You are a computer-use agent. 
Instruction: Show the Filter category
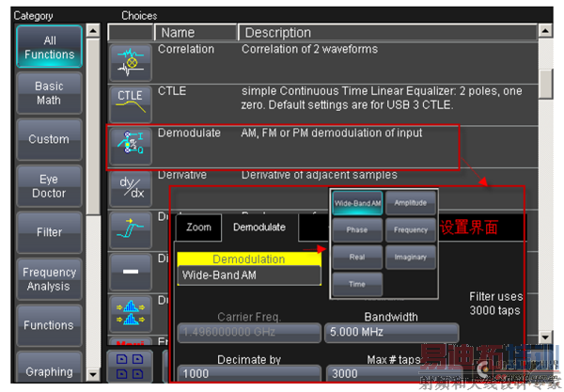49,232
